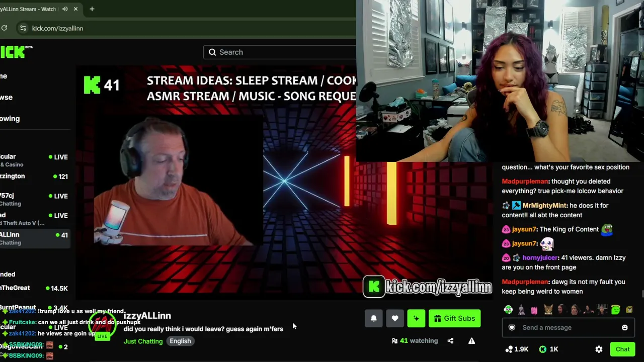Send message with the green Chat button

pos(622,349)
